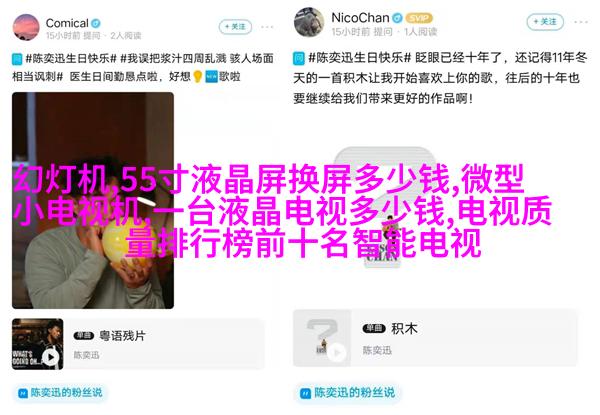The height and width of the screenshot is (415, 600).
Task: Click the verified badge next to Comical
Action: point(96,23)
